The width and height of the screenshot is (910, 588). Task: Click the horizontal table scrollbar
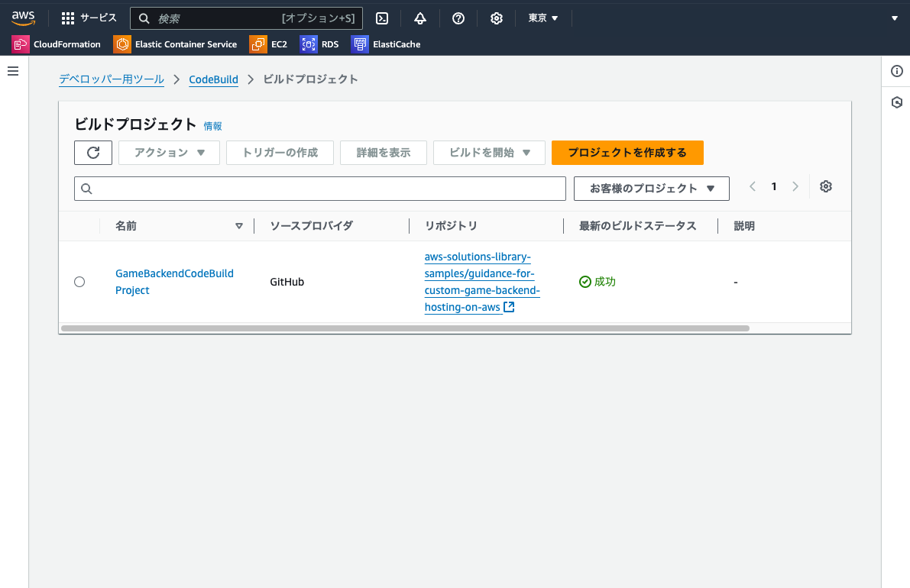[x=405, y=328]
